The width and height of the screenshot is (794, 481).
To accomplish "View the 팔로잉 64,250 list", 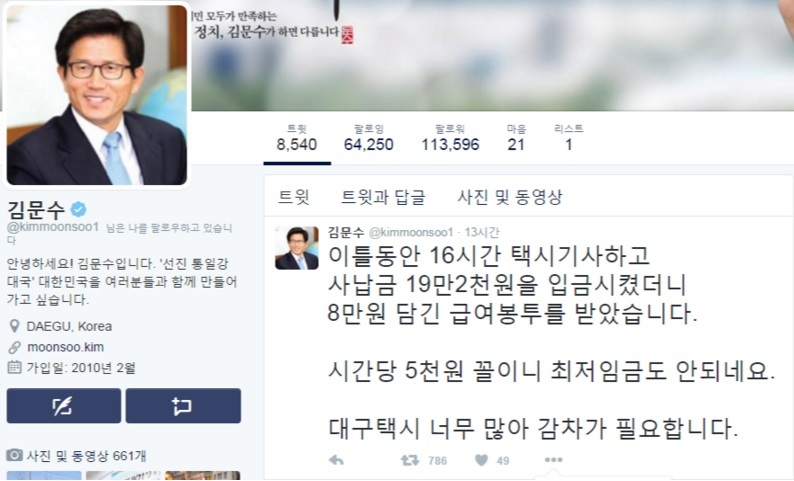I will point(369,138).
